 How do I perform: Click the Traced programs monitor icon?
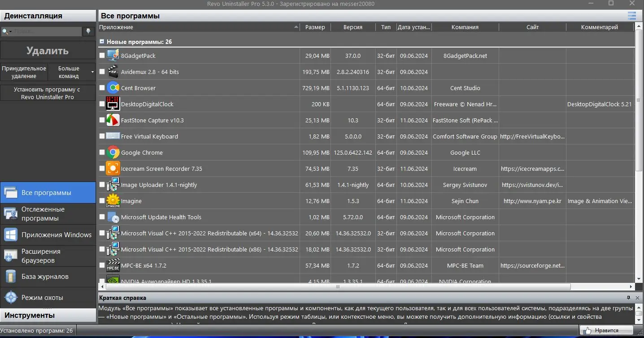coord(10,214)
